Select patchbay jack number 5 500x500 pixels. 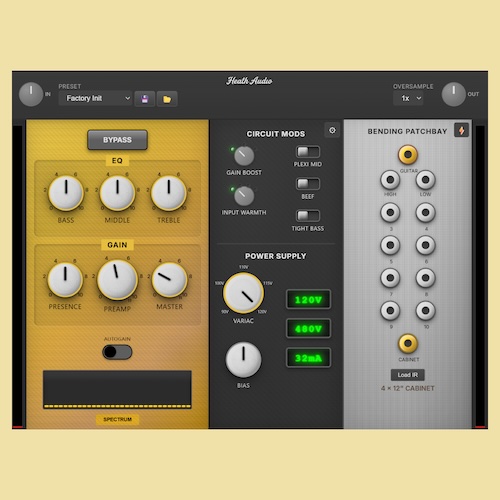tap(390, 245)
